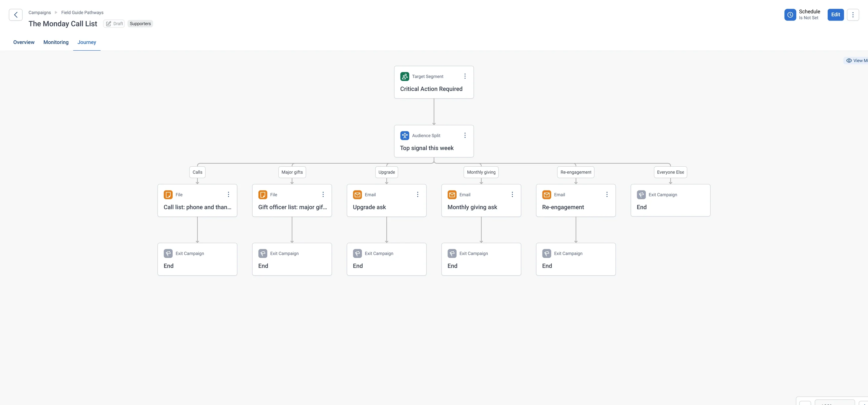Screen dimensions: 868x405
Task: Switch to the Monitoring tab
Action: 56,42
